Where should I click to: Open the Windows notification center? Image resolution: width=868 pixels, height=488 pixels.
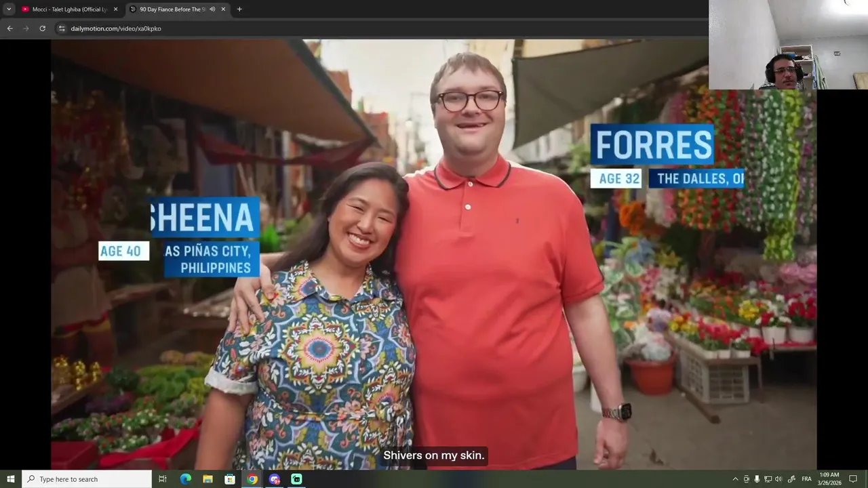point(853,479)
